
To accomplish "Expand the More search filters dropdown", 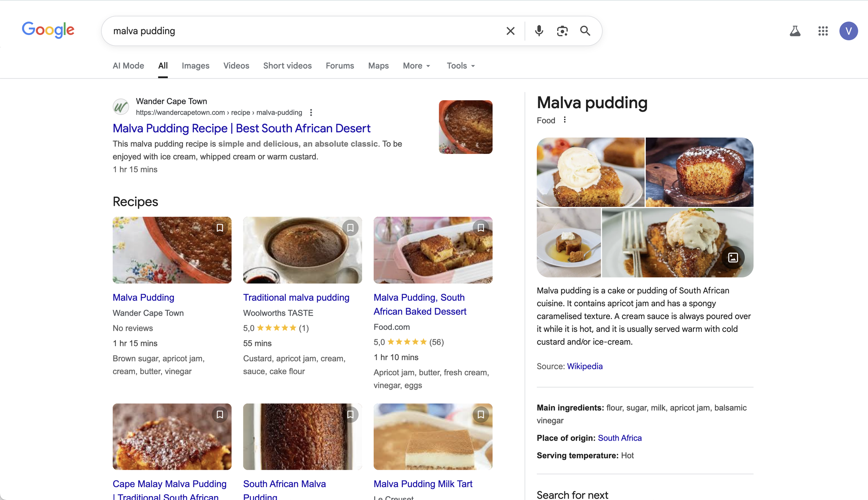I will tap(417, 66).
